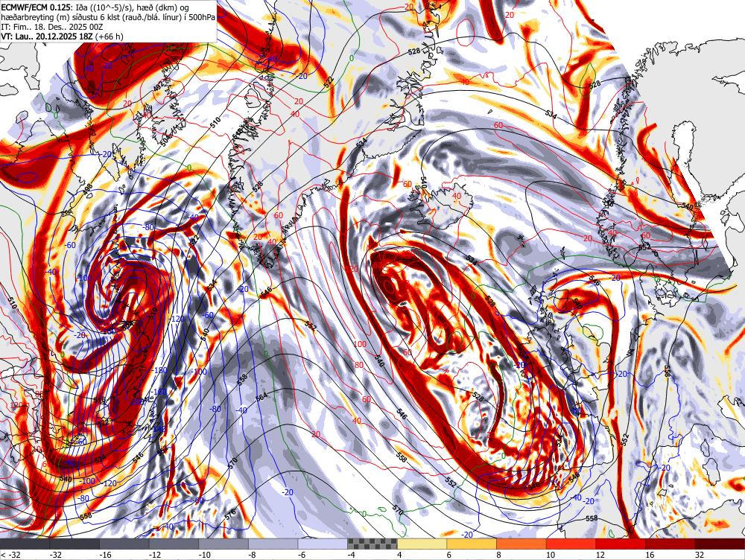Click the '(+66 h)' forecast hour text
The width and height of the screenshot is (745, 560).
point(110,36)
